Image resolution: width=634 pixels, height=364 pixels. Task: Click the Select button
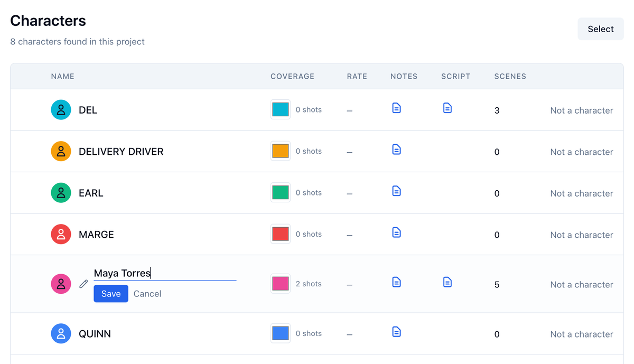click(x=601, y=29)
